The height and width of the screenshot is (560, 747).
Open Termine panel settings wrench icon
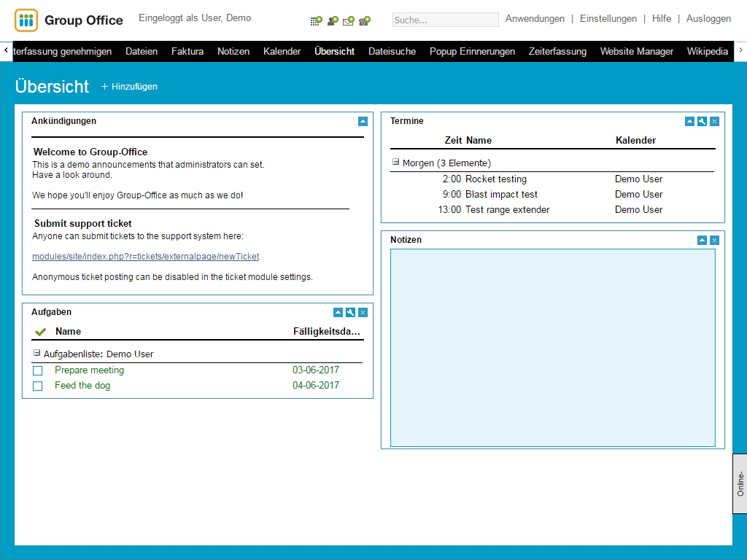702,122
